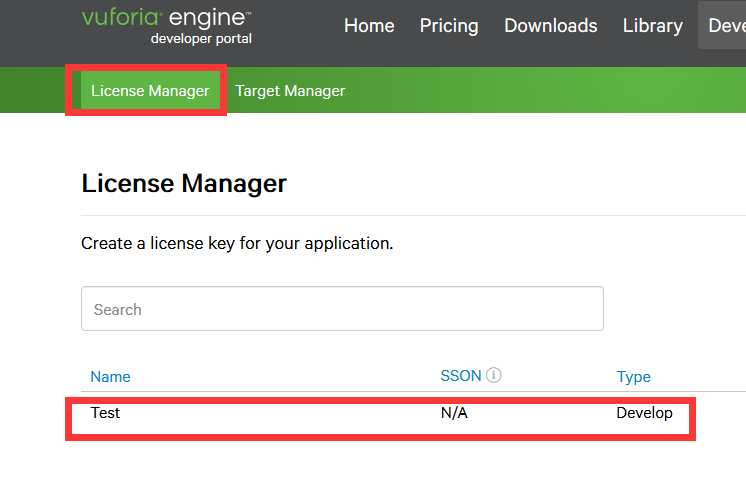Open the SSON info icon
The image size is (746, 488).
click(x=494, y=375)
